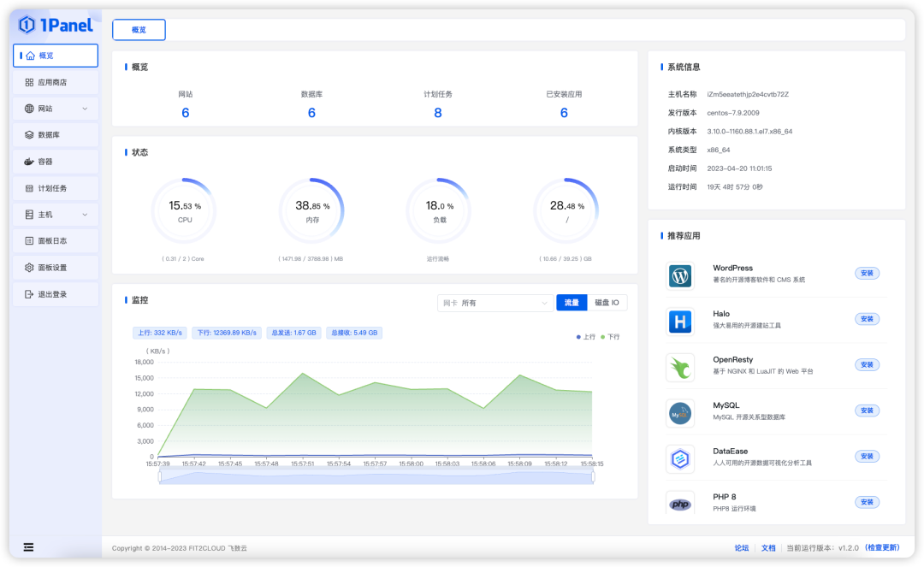The height and width of the screenshot is (567, 924).
Task: Toggle the 上行 legend series
Action: [586, 337]
